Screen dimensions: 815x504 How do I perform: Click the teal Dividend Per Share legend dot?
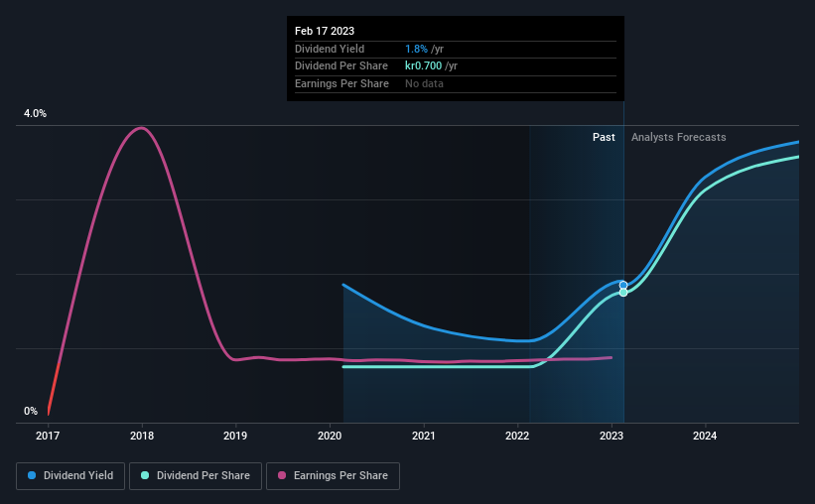coord(145,475)
